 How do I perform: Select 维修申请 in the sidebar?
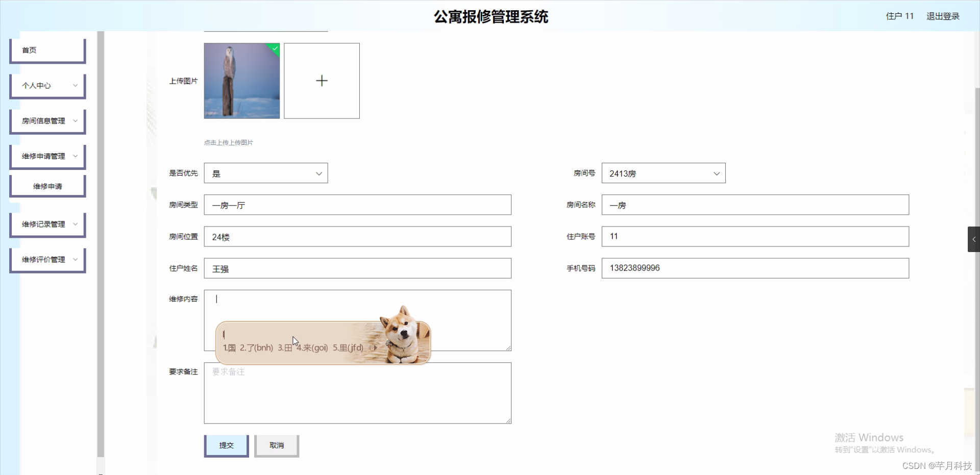pos(47,186)
